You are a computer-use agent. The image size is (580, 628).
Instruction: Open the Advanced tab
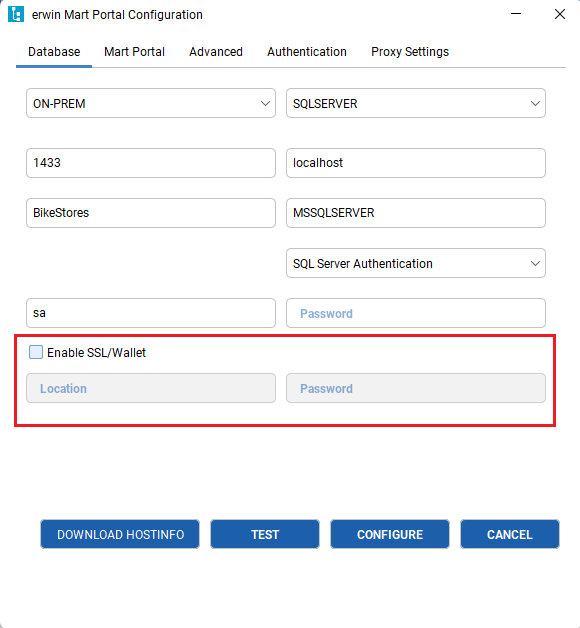pos(216,52)
